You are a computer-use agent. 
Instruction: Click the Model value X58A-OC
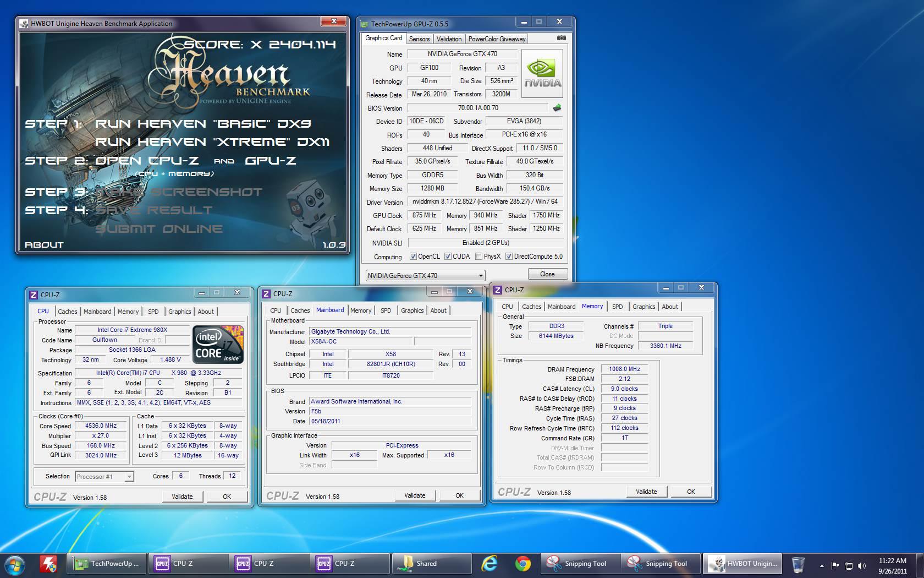(360, 342)
